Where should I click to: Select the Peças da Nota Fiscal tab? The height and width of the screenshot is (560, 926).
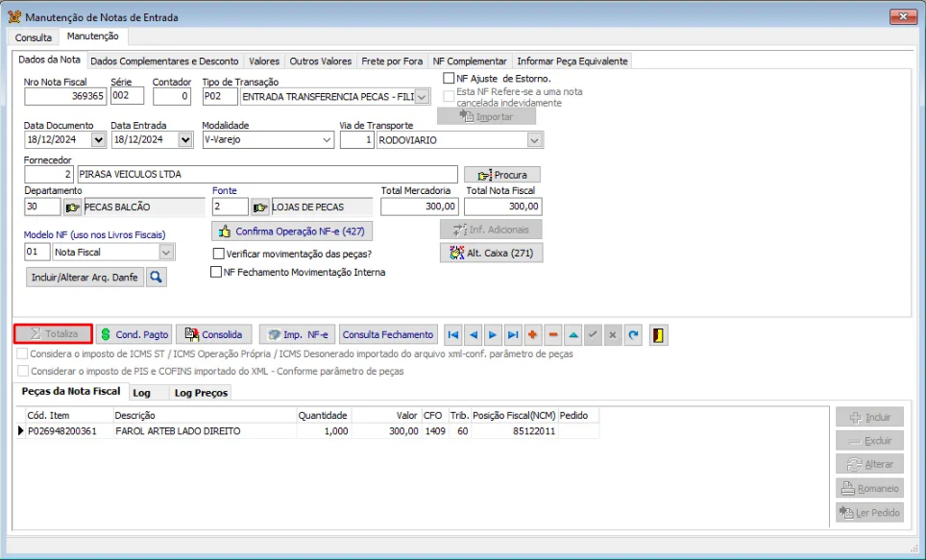(71, 391)
